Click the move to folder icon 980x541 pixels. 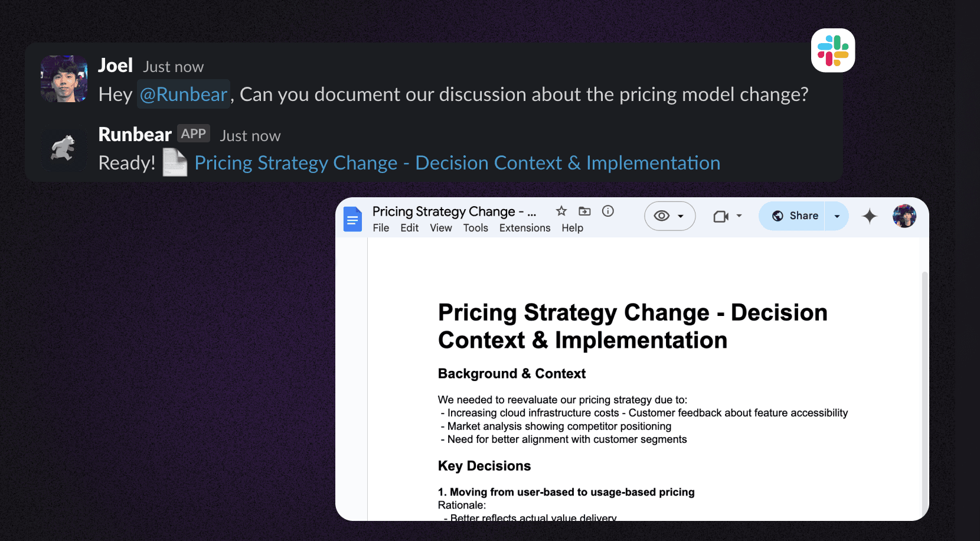[x=584, y=211]
